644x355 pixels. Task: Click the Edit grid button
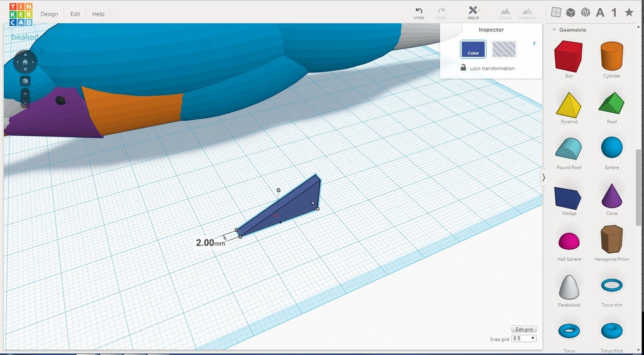524,329
